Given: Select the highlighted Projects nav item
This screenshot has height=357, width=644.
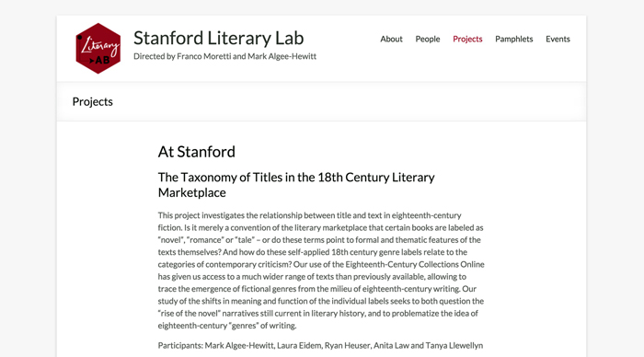Looking at the screenshot, I should (467, 39).
